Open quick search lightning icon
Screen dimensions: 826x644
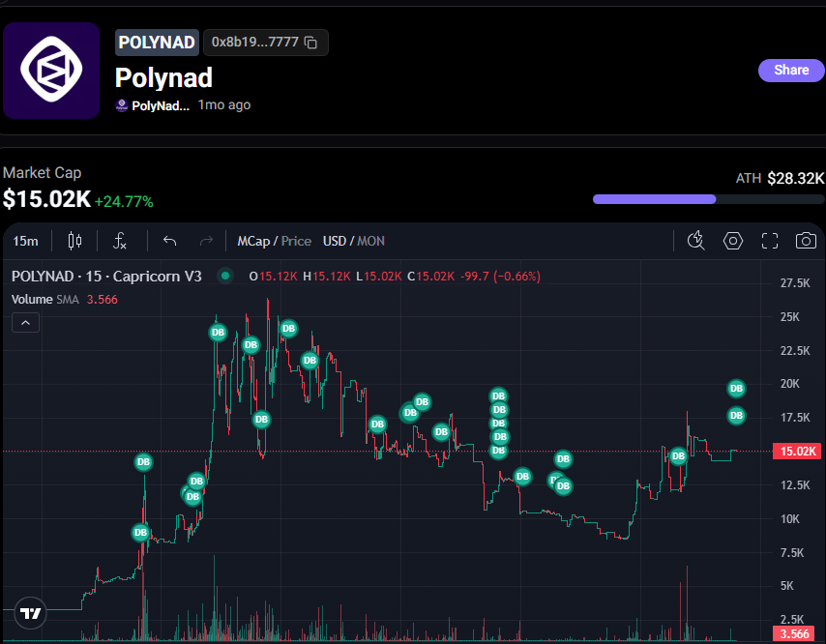pyautogui.click(x=695, y=241)
